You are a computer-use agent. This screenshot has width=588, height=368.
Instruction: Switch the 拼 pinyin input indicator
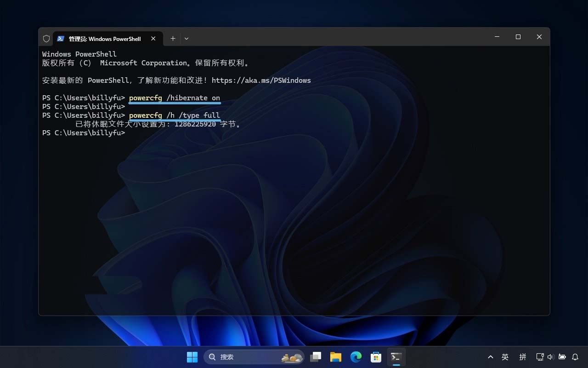coord(522,356)
